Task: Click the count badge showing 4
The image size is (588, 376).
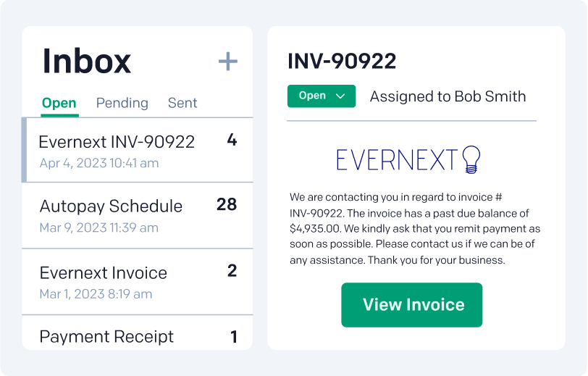Action: pyautogui.click(x=232, y=140)
